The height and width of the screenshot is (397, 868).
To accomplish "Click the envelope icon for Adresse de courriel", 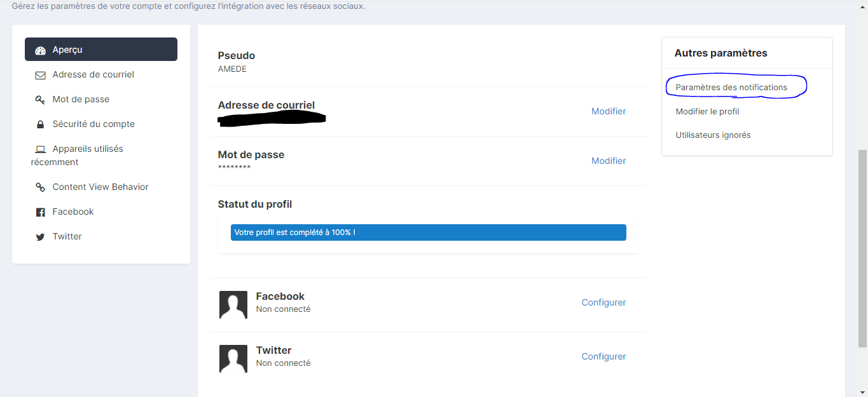I will tap(40, 75).
